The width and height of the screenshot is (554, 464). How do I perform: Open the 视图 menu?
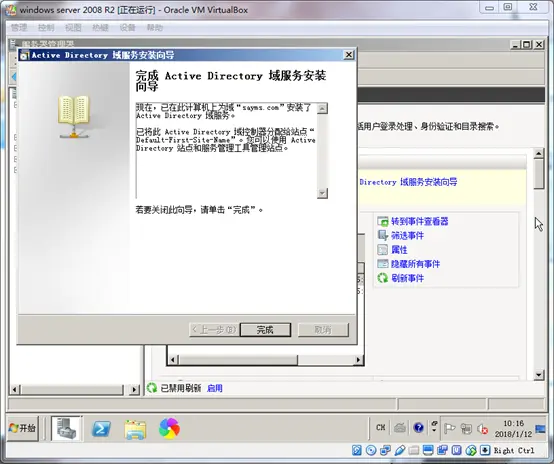pyautogui.click(x=73, y=28)
